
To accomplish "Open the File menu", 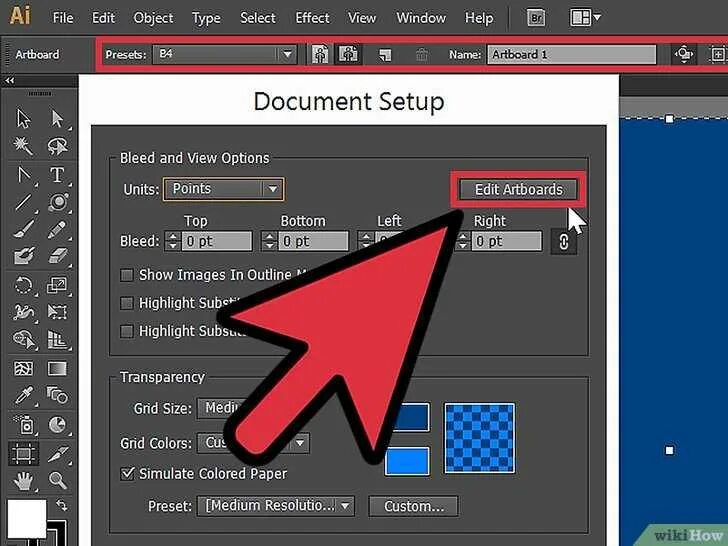I will click(x=63, y=18).
